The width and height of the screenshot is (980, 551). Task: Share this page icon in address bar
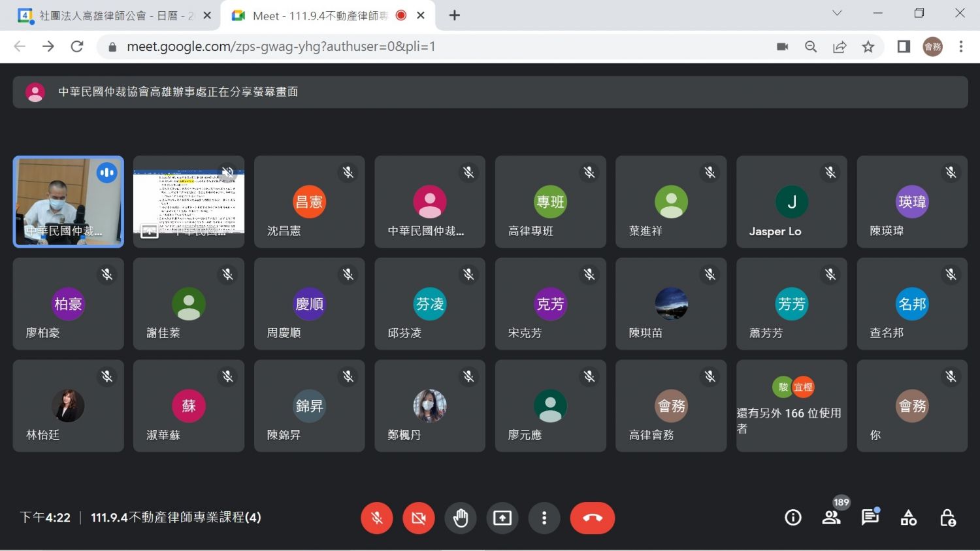840,46
